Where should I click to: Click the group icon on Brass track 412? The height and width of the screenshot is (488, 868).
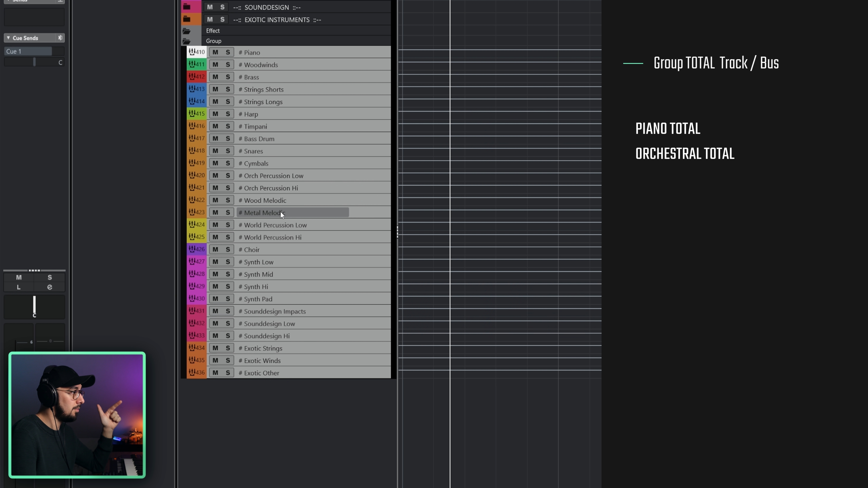pos(192,76)
